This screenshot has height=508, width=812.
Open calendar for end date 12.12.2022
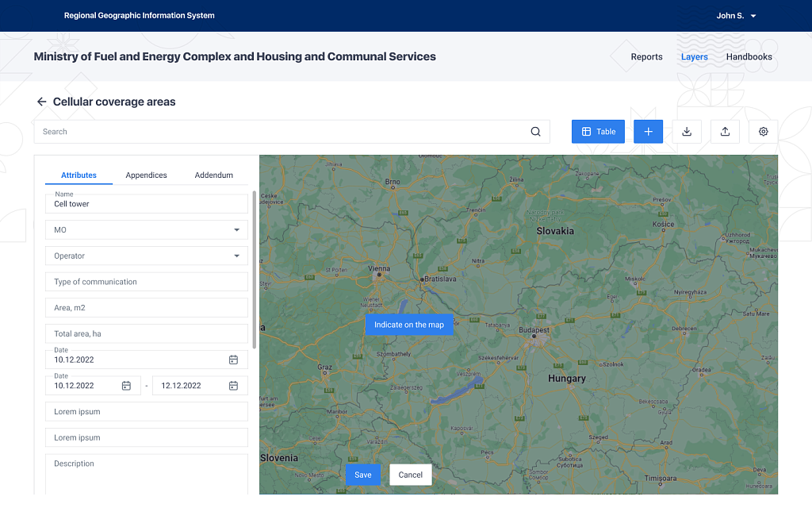(x=234, y=386)
